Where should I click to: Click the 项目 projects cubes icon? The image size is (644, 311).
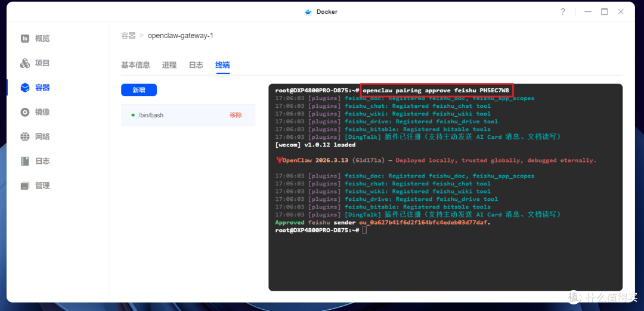tap(25, 63)
